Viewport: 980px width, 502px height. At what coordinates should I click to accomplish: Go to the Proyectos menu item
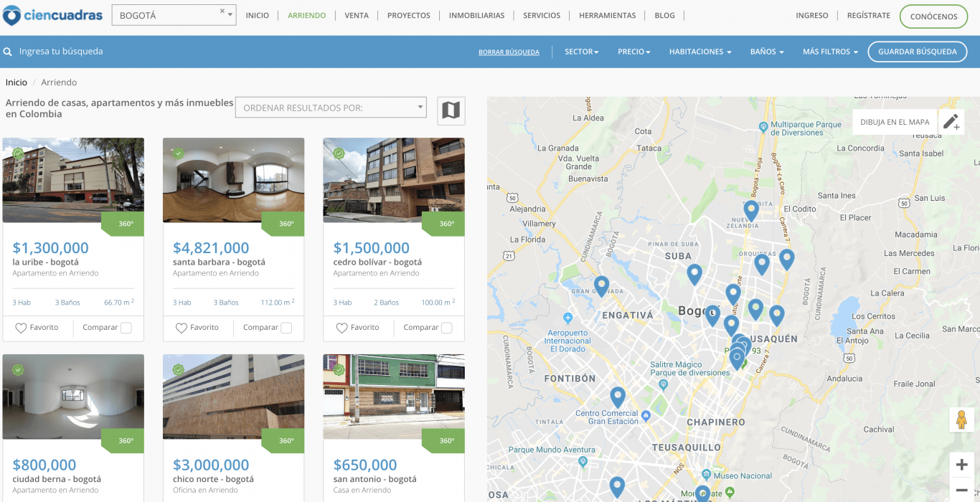pyautogui.click(x=408, y=15)
